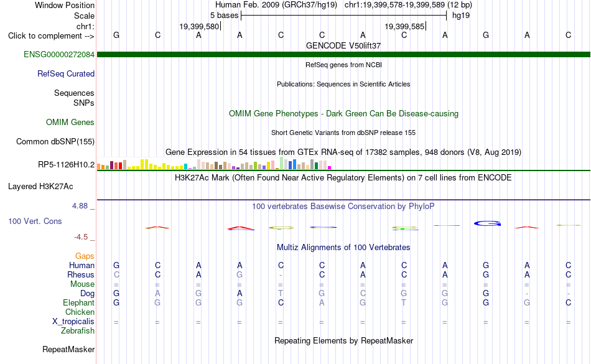Image resolution: width=591 pixels, height=364 pixels.
Task: Click Multiz Alignments of 100 Vertebrates title
Action: (343, 247)
